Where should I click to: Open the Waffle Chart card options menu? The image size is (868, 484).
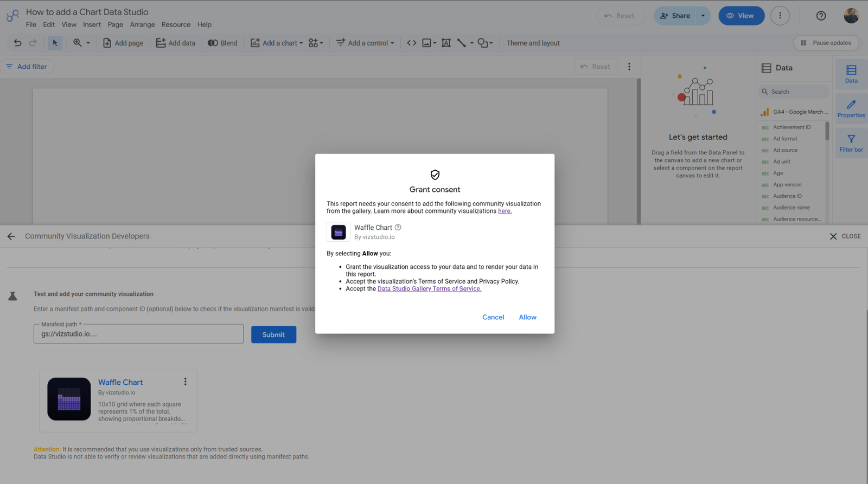coord(185,382)
